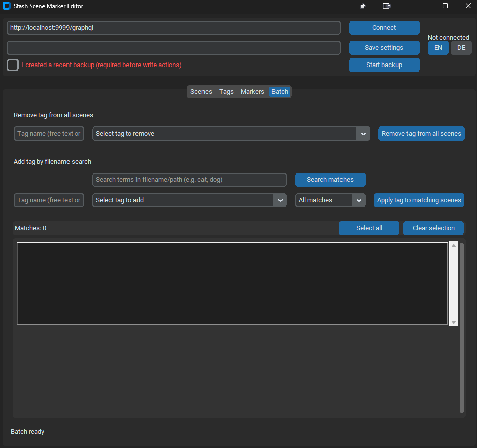Click Start backup button
Screen dimensions: 477x448
(x=384, y=65)
